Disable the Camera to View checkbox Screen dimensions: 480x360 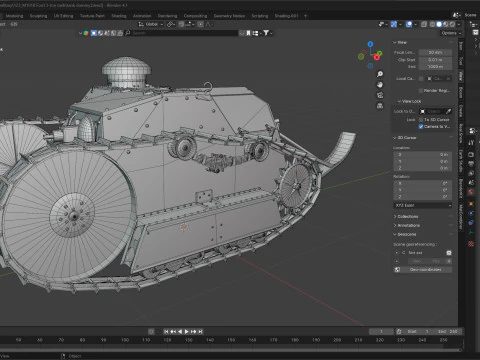[421, 126]
